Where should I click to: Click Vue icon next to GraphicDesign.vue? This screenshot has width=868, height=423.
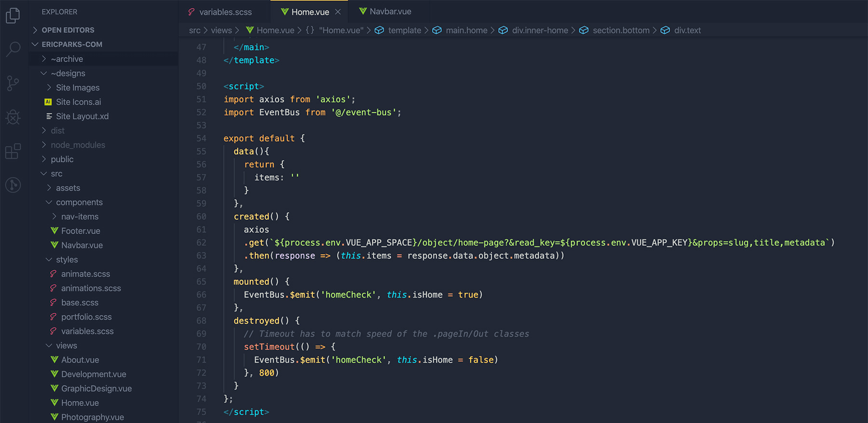click(54, 388)
